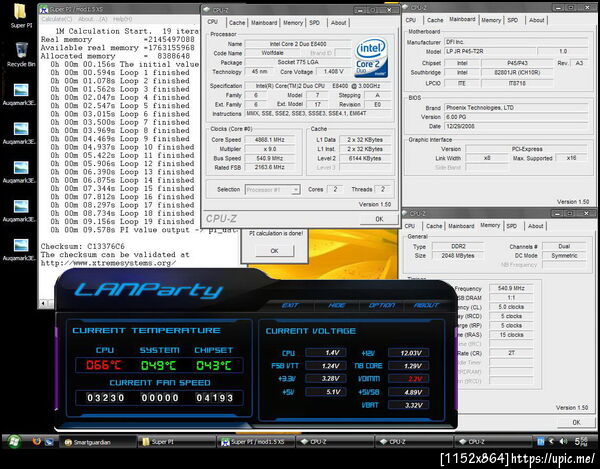Screen dimensions: 600x469
Task: Launch Firefox from quick launch
Action: 37,441
